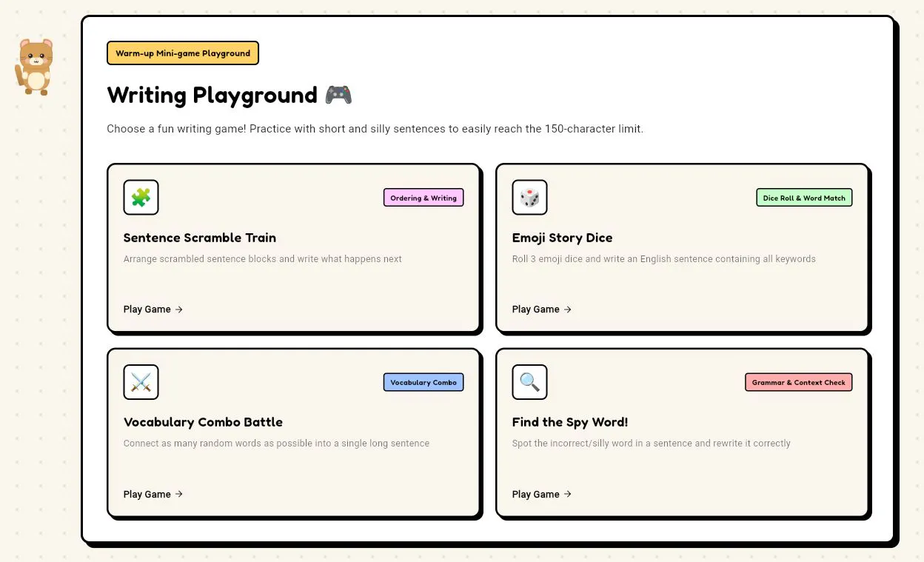The image size is (924, 562).
Task: Click the 'Choose a fun writing game!' subtitle
Action: point(375,129)
